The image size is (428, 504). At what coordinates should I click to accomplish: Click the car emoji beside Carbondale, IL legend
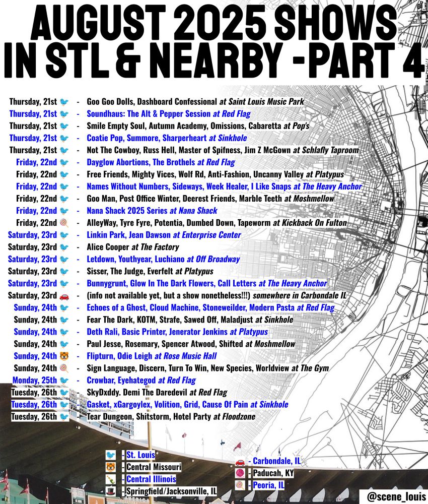pos(240,462)
